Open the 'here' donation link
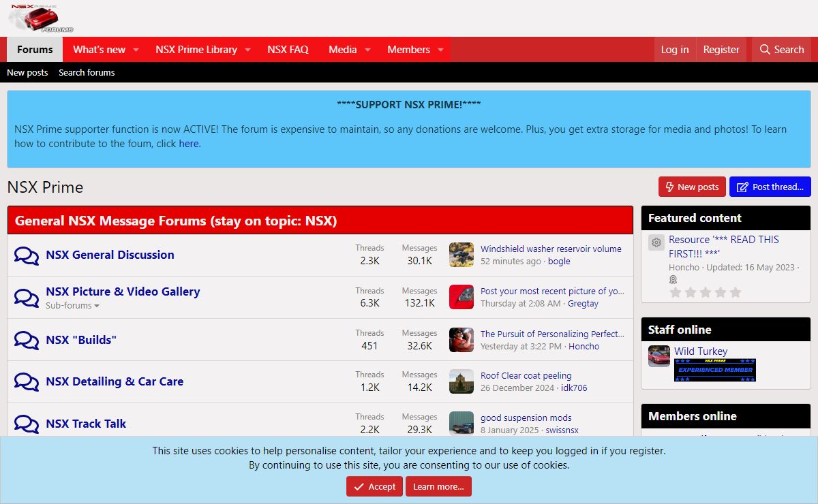Viewport: 818px width, 504px height. point(189,144)
